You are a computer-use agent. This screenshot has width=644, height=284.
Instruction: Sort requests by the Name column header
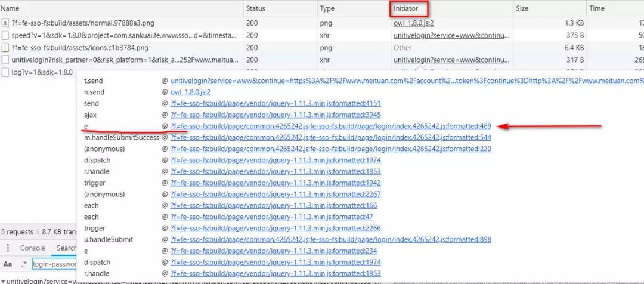tap(122, 8)
